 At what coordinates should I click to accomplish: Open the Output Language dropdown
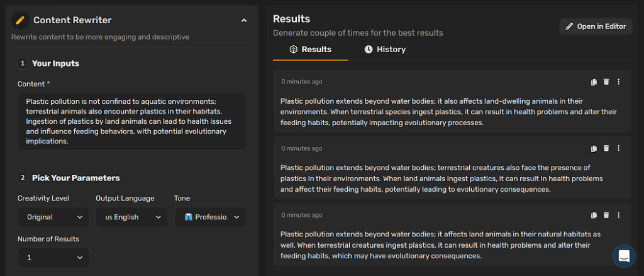[132, 218]
